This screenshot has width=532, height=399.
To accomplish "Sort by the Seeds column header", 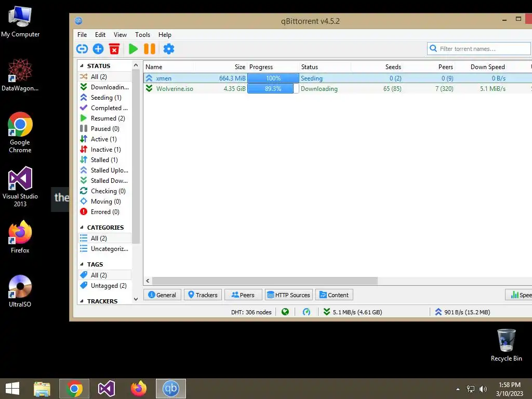I will [377, 67].
